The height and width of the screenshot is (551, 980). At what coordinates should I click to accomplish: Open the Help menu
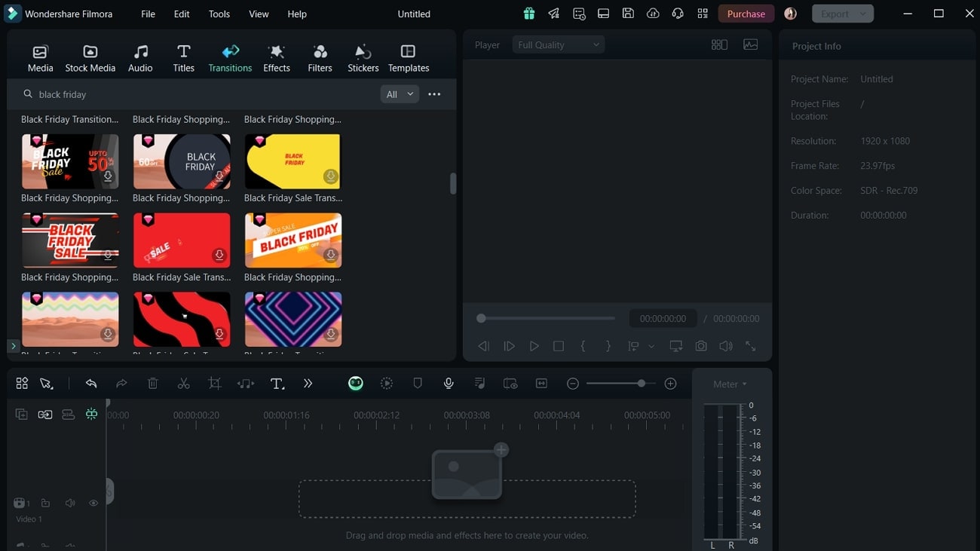pyautogui.click(x=297, y=14)
